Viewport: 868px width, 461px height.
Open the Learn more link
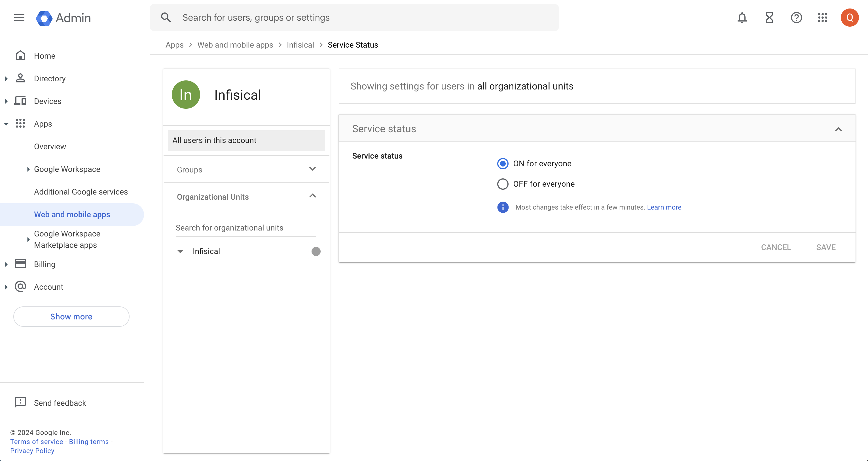click(664, 207)
